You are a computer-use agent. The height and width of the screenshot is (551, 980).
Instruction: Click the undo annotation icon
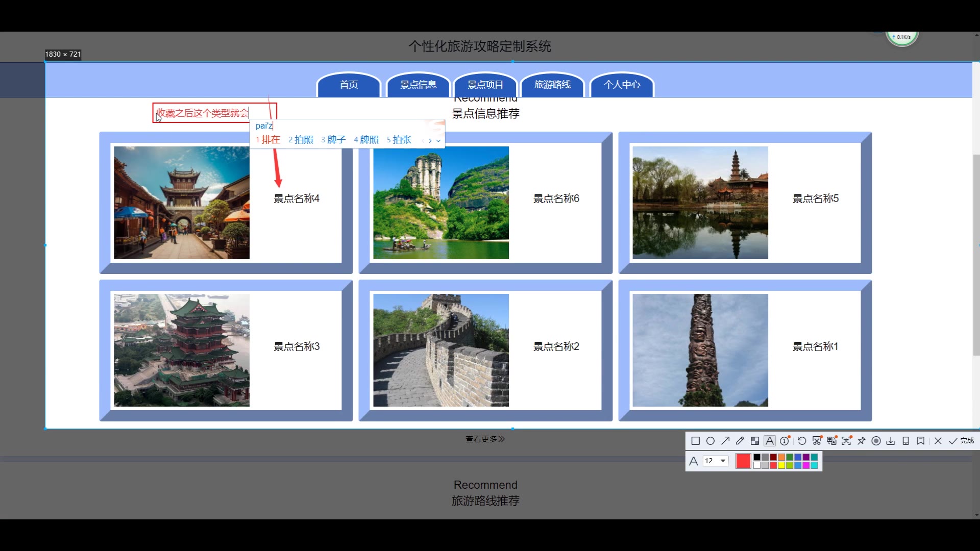(802, 441)
